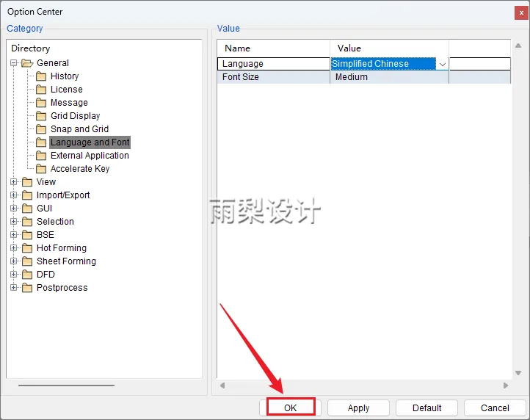This screenshot has width=530, height=420.
Task: Expand the DFD tree node
Action: point(13,275)
